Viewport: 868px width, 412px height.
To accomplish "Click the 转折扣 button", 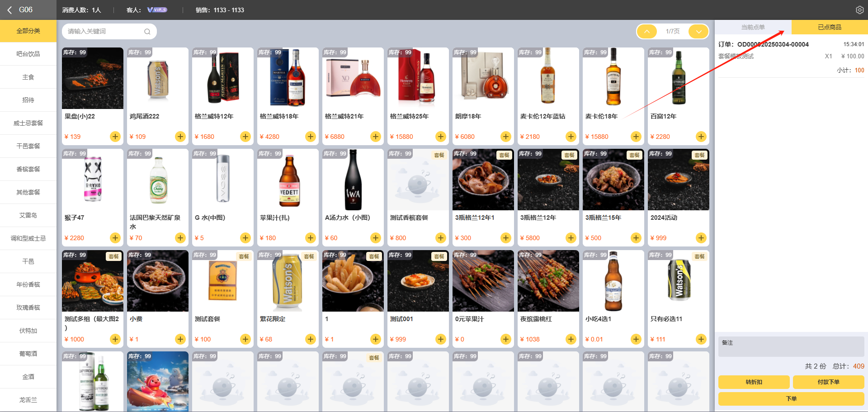I will pyautogui.click(x=754, y=382).
